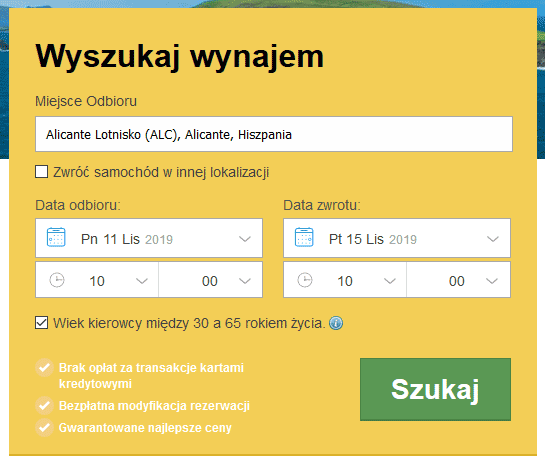Expand the pickup minutes dropdown
This screenshot has height=464, width=545.
point(211,280)
